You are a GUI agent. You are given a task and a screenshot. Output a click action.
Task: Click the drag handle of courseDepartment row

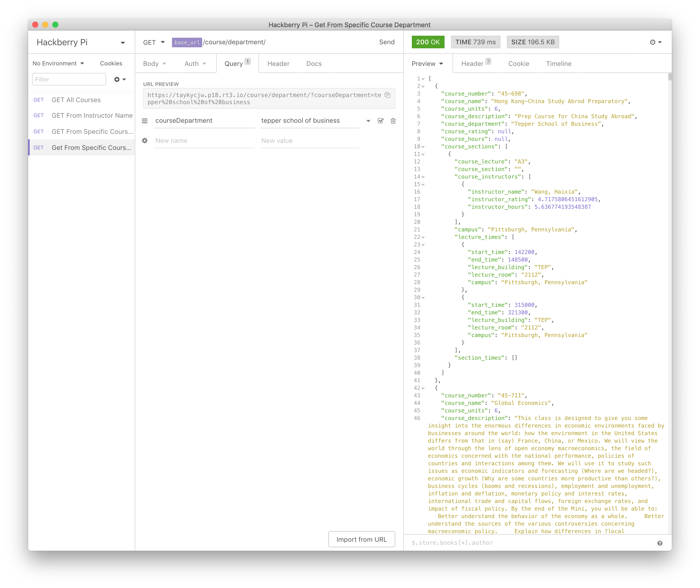pyautogui.click(x=145, y=121)
